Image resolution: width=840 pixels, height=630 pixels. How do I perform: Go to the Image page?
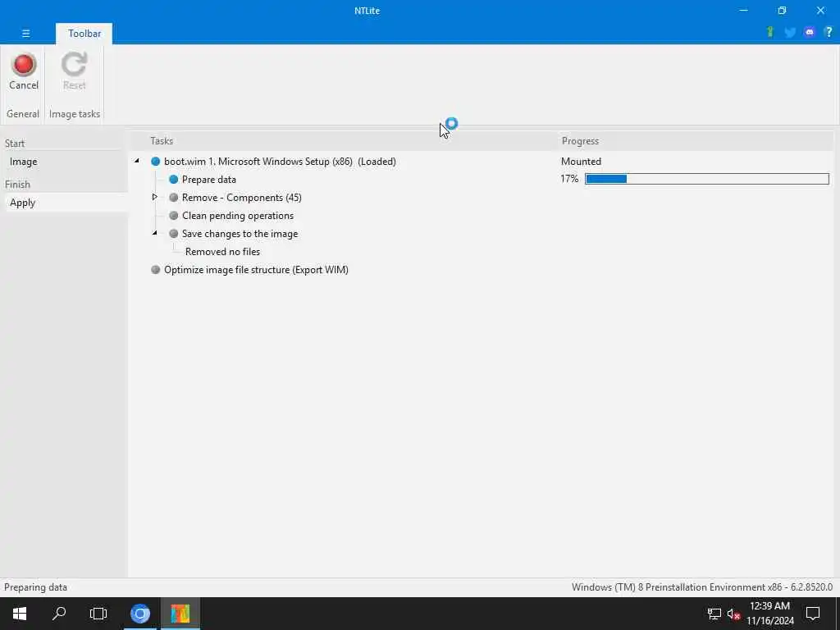pos(23,162)
